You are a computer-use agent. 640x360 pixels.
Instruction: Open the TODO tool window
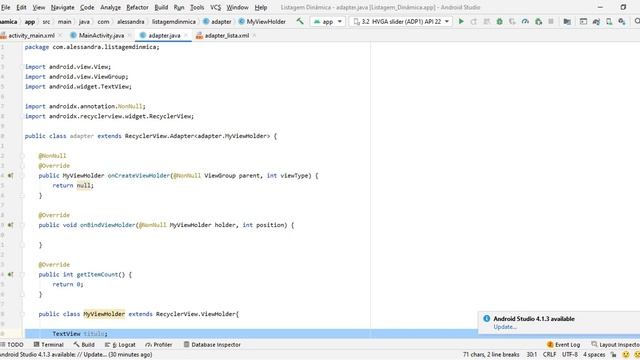click(12, 345)
